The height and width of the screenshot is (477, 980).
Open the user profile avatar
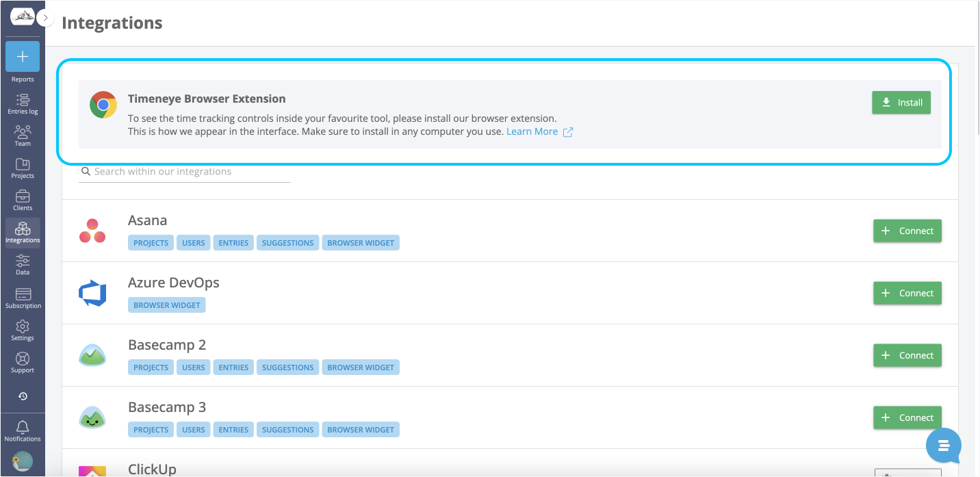pyautogui.click(x=23, y=461)
